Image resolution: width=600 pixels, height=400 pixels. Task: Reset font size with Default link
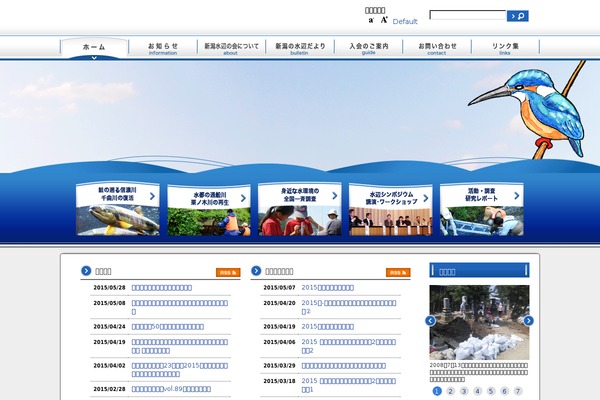coord(405,21)
